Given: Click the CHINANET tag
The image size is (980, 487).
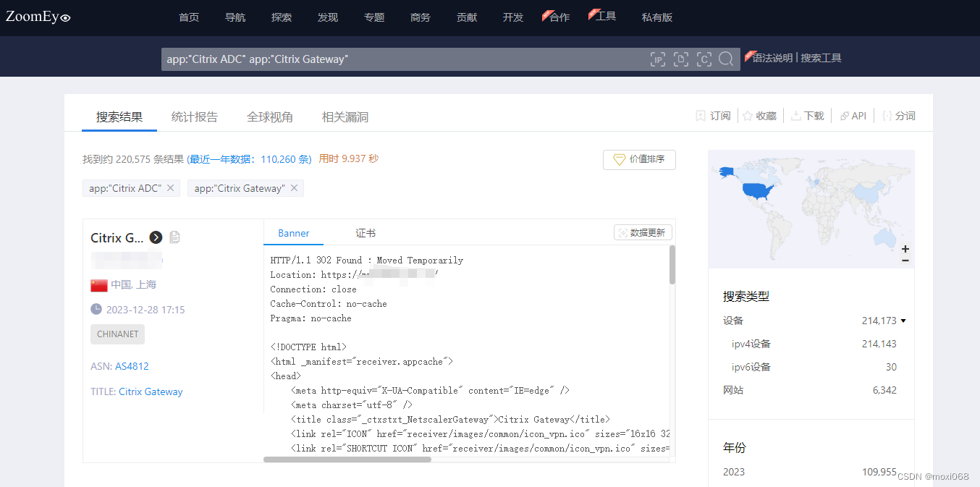Looking at the screenshot, I should (x=117, y=334).
